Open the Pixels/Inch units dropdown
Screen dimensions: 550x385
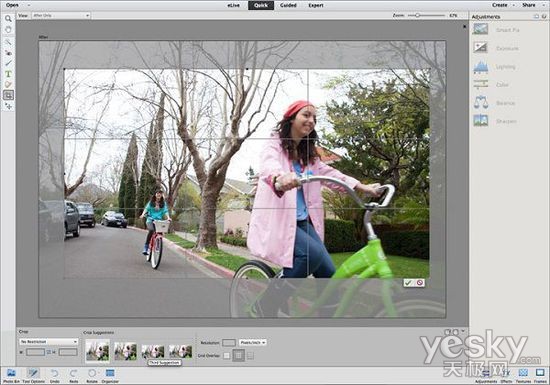pyautogui.click(x=253, y=342)
